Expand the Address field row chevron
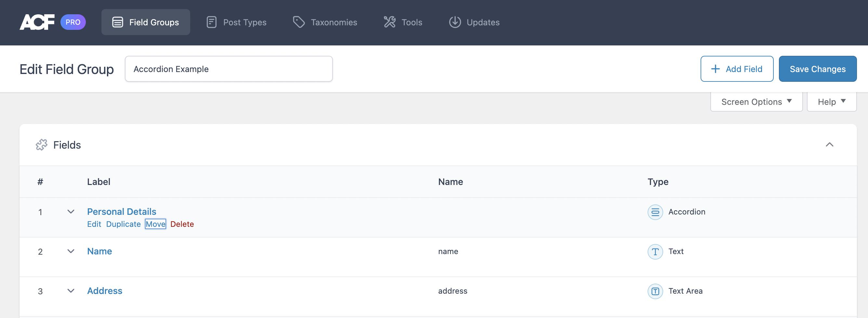Image resolution: width=868 pixels, height=318 pixels. tap(71, 291)
